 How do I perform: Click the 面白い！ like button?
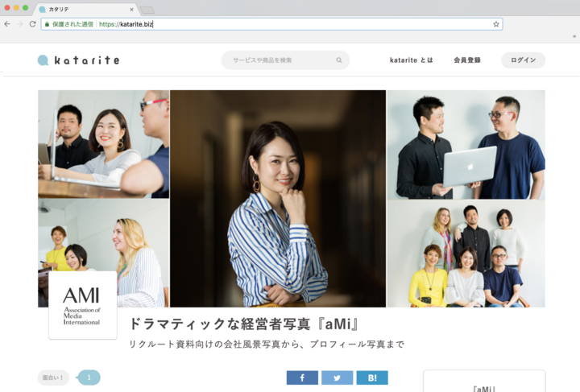(53, 378)
